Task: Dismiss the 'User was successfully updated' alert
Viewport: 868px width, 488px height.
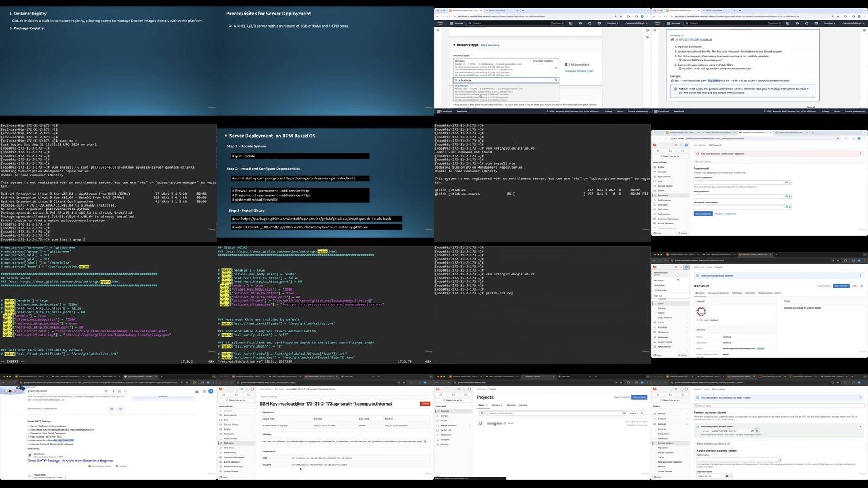Action: pos(860,275)
